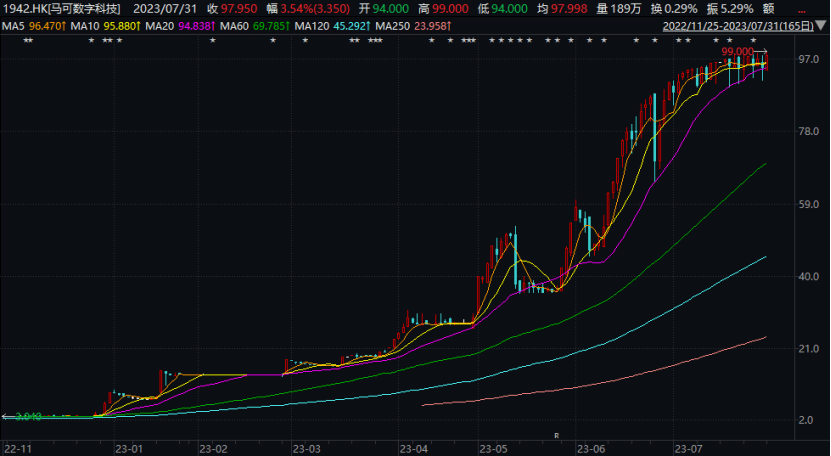Click the 78.0 price axis label

click(809, 131)
